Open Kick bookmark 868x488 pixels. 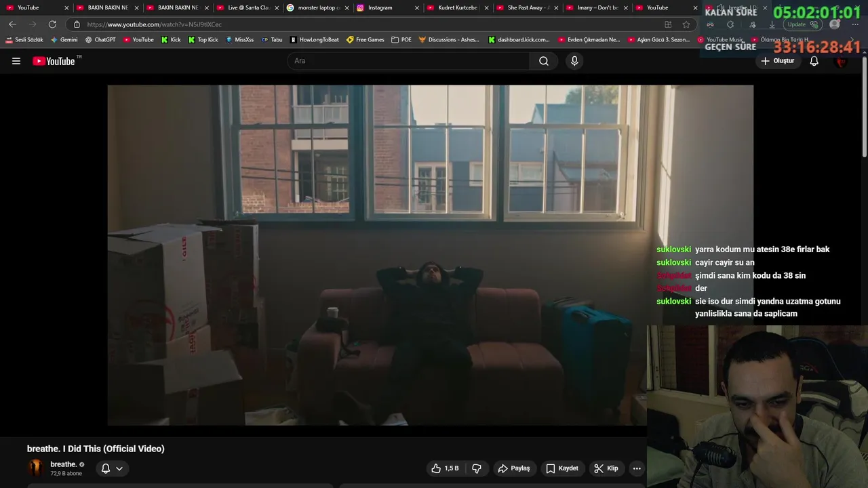[171, 40]
